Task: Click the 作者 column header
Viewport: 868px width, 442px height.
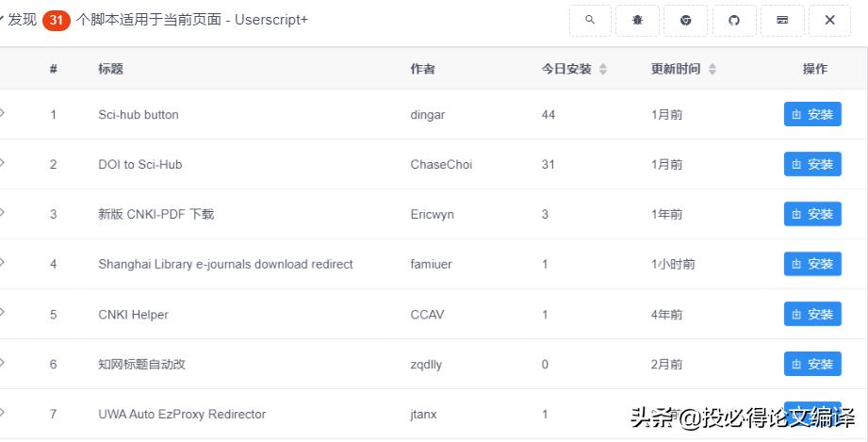Action: point(422,69)
